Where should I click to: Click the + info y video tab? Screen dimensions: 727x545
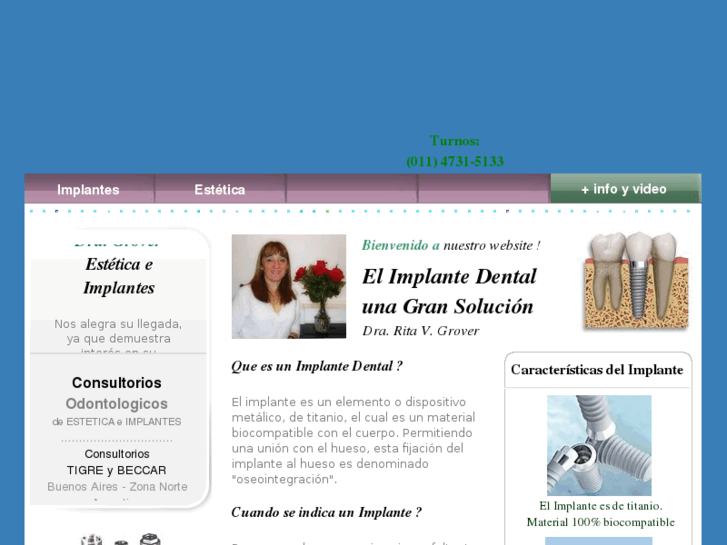click(625, 189)
